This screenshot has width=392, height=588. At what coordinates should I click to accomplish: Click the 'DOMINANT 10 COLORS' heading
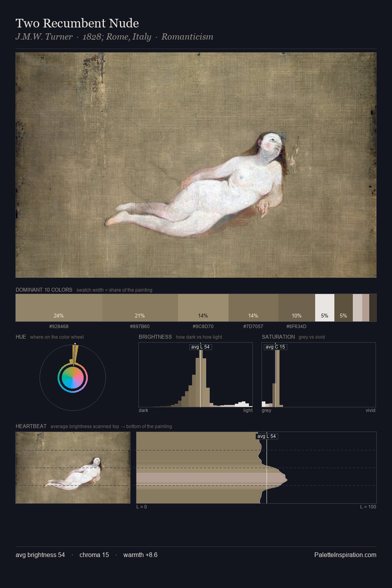click(44, 290)
